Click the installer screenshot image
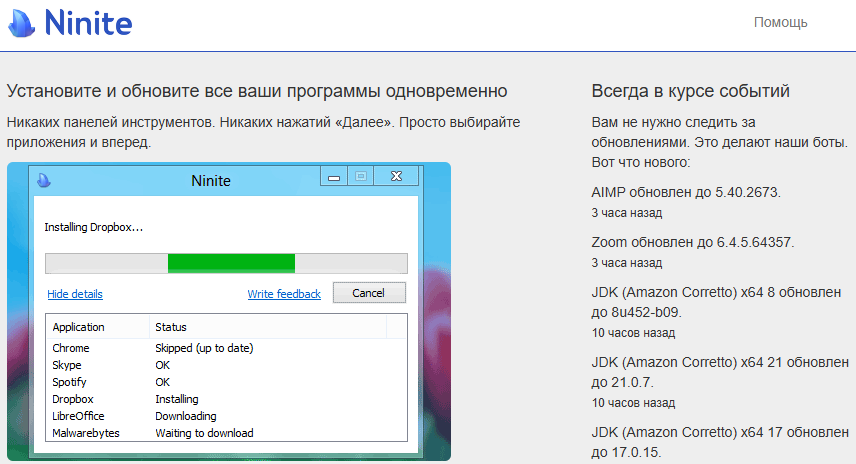 (229, 311)
